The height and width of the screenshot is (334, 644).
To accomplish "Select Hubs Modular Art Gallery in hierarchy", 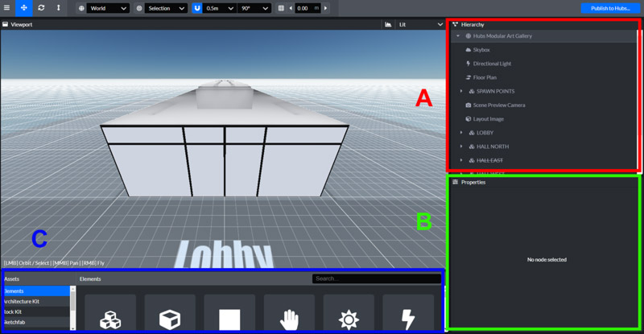I will [x=502, y=36].
